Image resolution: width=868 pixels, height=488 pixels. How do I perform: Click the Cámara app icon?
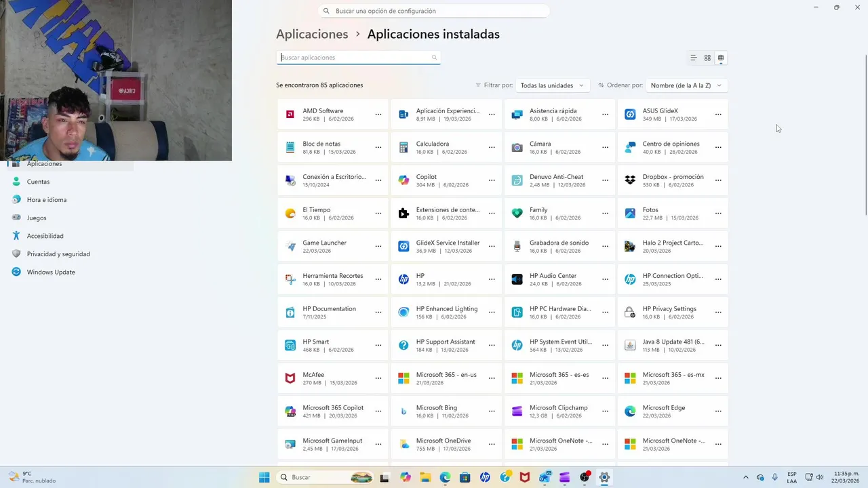(517, 147)
